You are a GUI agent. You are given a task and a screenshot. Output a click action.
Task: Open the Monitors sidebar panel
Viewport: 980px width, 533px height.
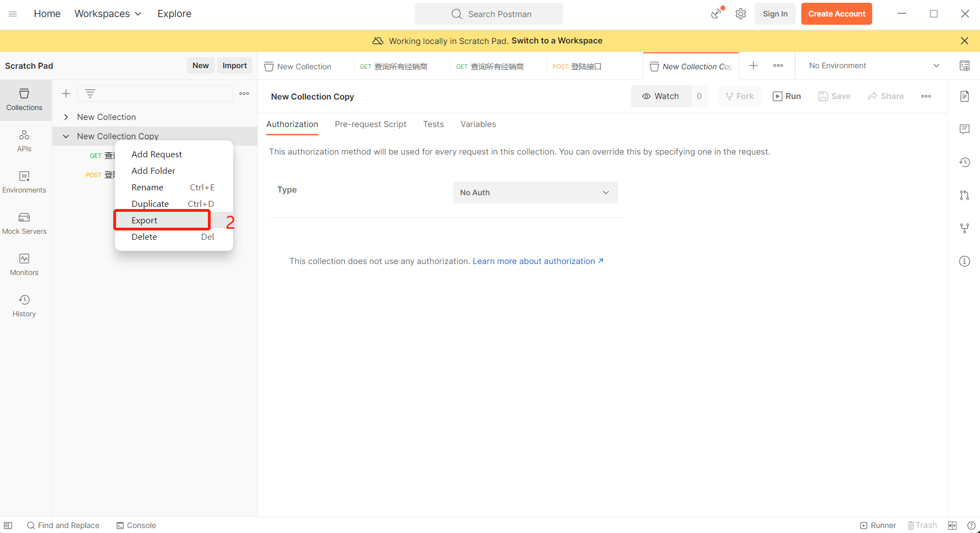[x=24, y=265]
